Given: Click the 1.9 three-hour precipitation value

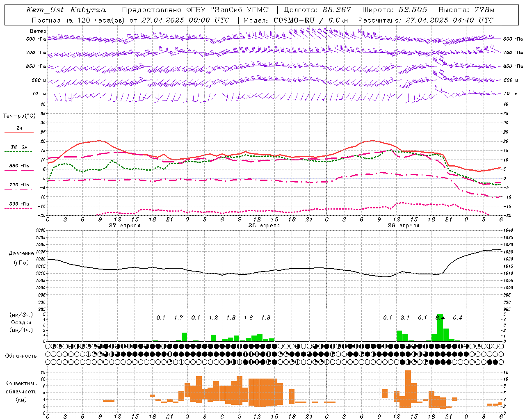Looking at the screenshot, I should click(266, 317).
